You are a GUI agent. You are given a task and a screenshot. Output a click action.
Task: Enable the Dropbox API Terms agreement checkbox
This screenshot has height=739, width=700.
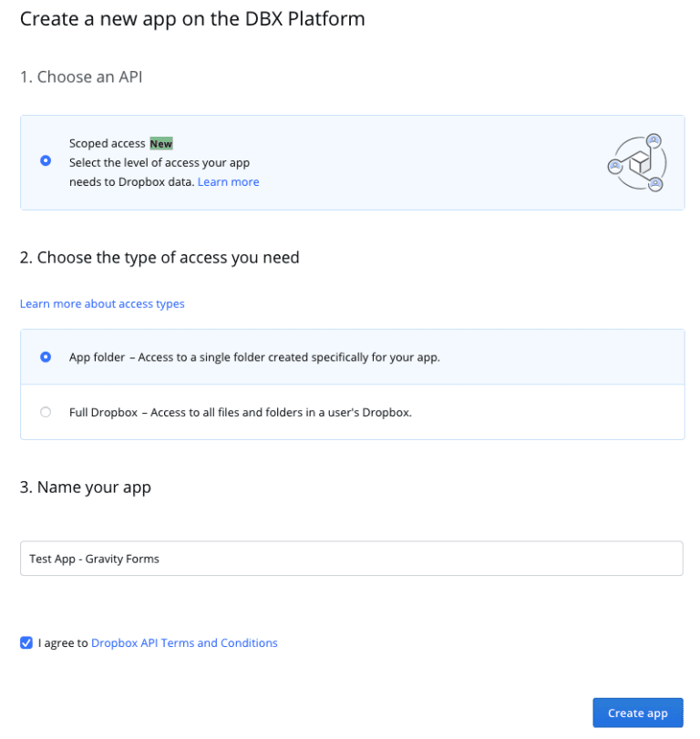(26, 642)
